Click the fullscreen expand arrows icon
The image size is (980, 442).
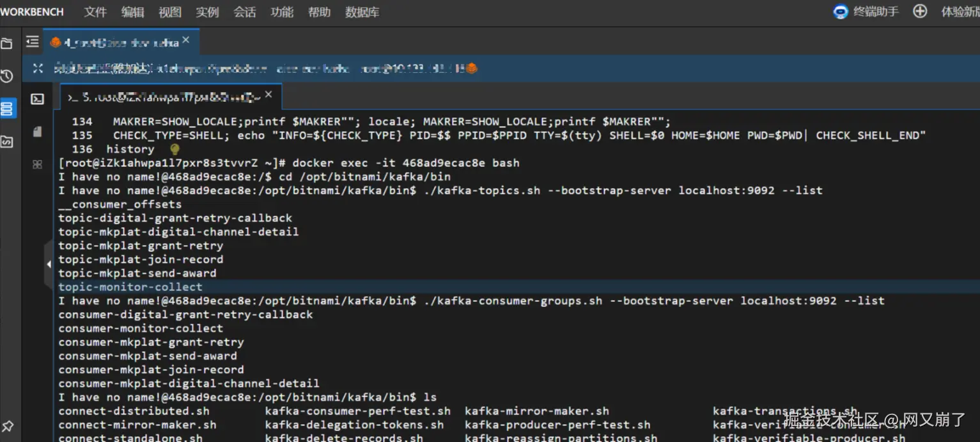click(x=38, y=68)
